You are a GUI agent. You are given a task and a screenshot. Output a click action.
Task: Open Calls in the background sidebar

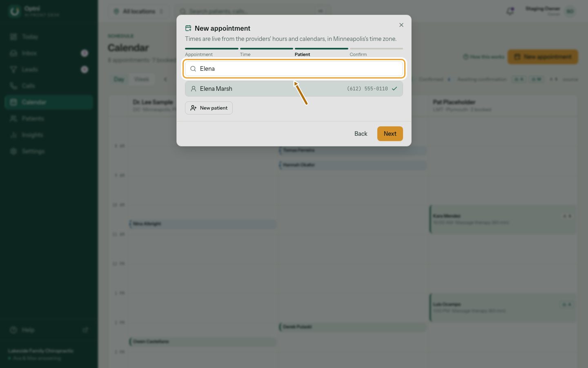(49, 86)
